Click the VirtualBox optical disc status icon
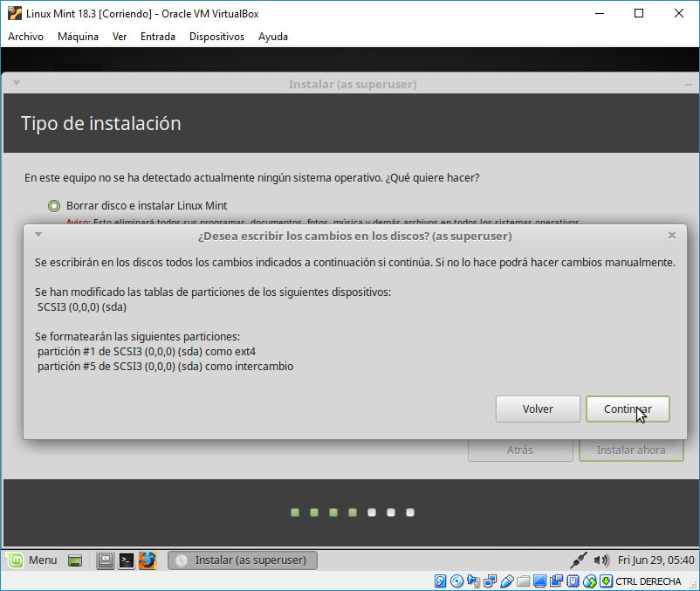Image resolution: width=700 pixels, height=591 pixels. click(456, 581)
